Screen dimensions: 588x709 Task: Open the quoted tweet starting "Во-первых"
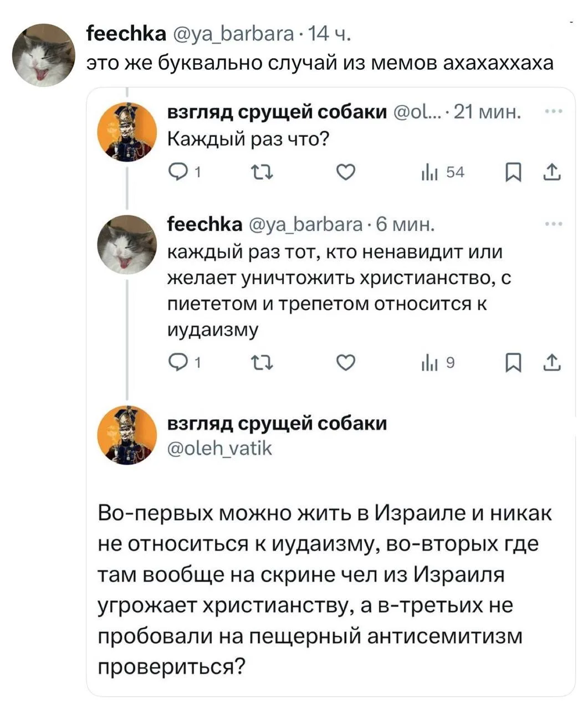tap(324, 587)
